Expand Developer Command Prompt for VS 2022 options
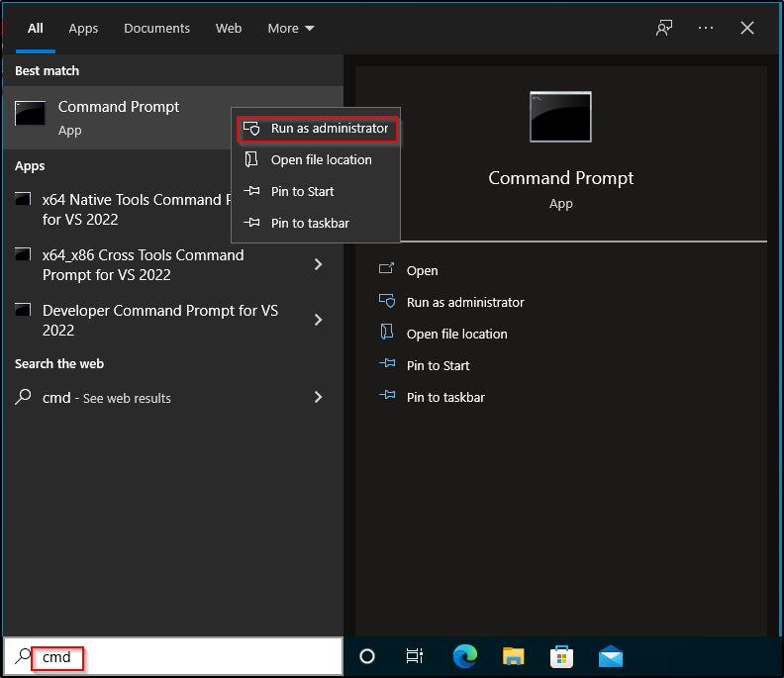 (x=318, y=320)
